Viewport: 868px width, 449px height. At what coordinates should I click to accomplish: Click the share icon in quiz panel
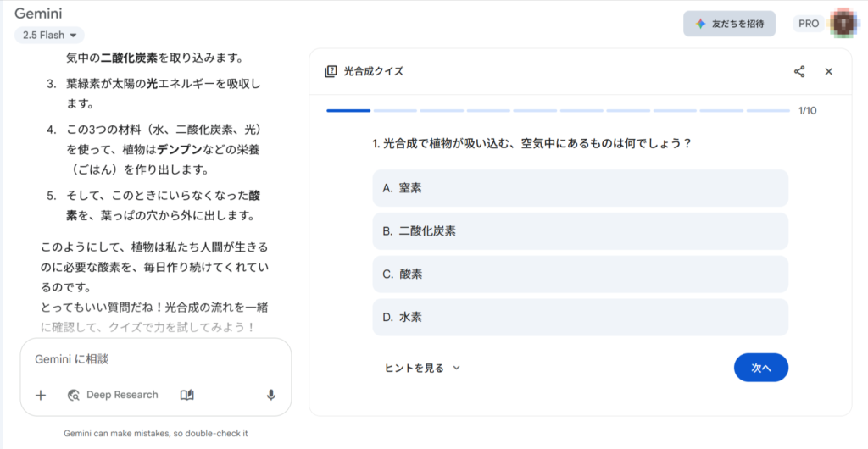coord(799,72)
